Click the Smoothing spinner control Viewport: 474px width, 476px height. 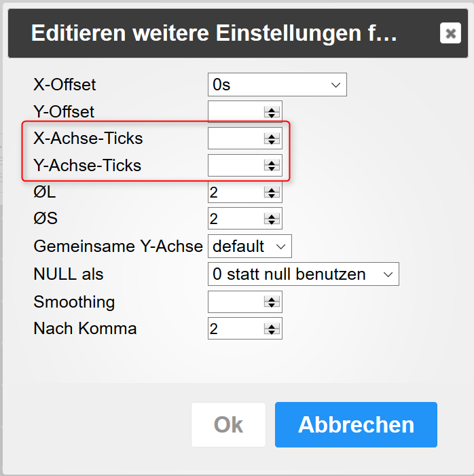click(272, 302)
